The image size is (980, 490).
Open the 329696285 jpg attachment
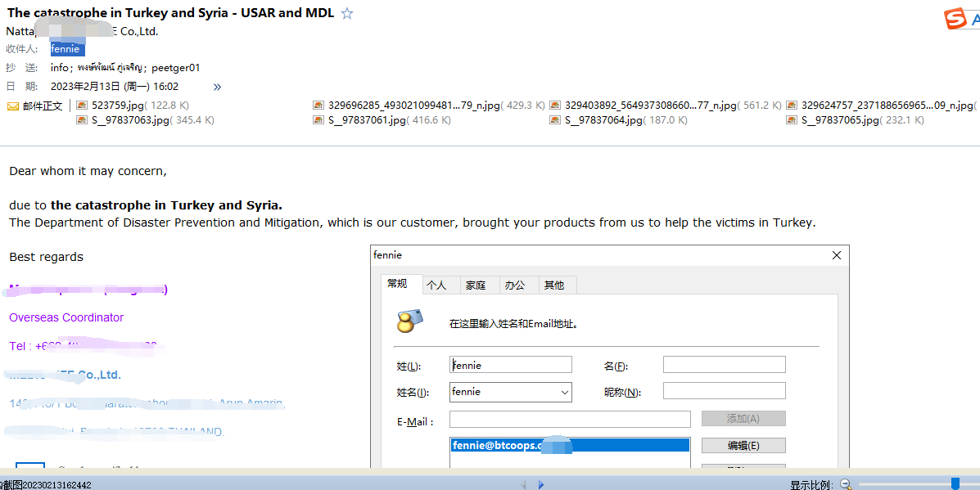coord(429,106)
